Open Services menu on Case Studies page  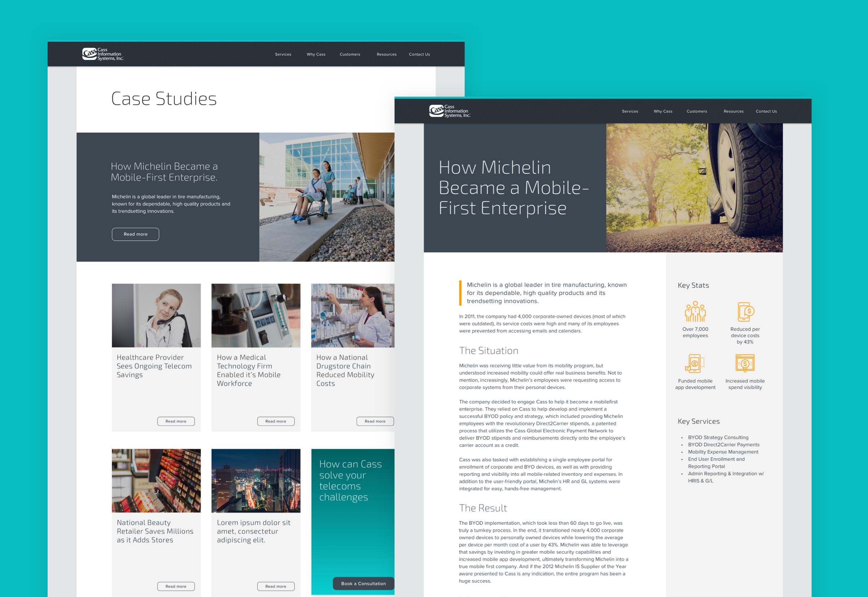pos(283,54)
